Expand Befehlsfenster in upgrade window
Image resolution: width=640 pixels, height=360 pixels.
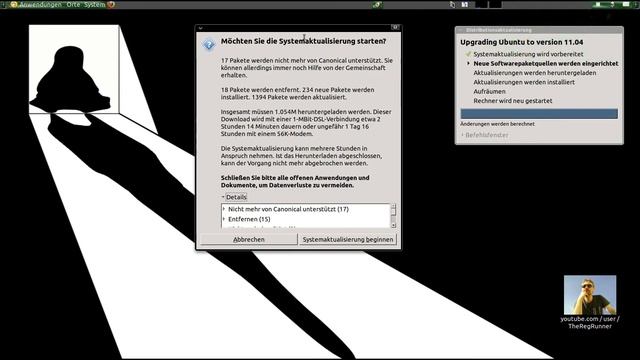[484, 135]
